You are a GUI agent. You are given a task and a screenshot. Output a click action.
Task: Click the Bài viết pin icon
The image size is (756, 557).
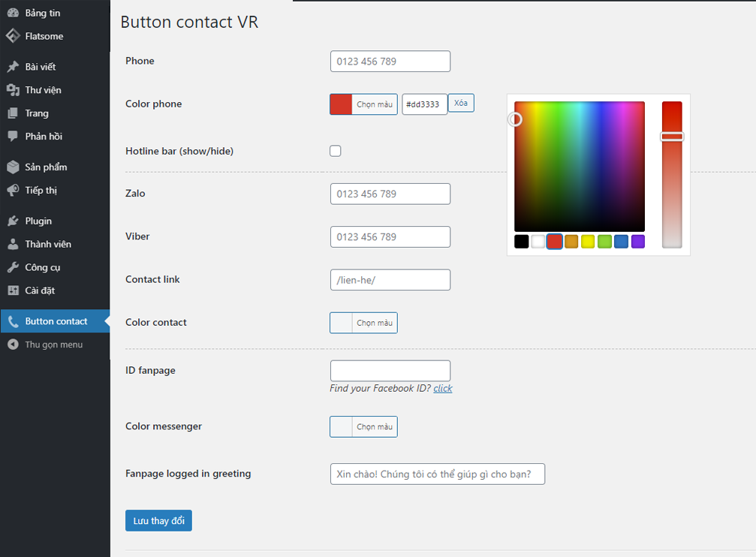(x=13, y=67)
